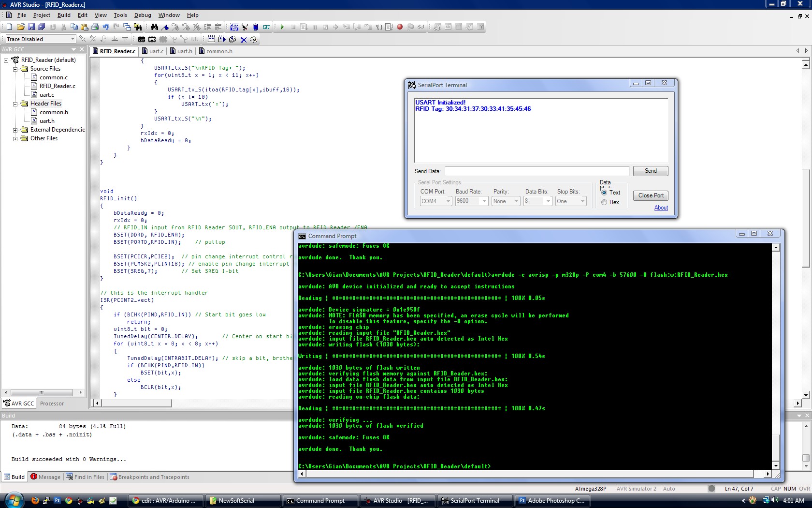Click the build and run icon
This screenshot has width=812, height=508.
coord(222,39)
